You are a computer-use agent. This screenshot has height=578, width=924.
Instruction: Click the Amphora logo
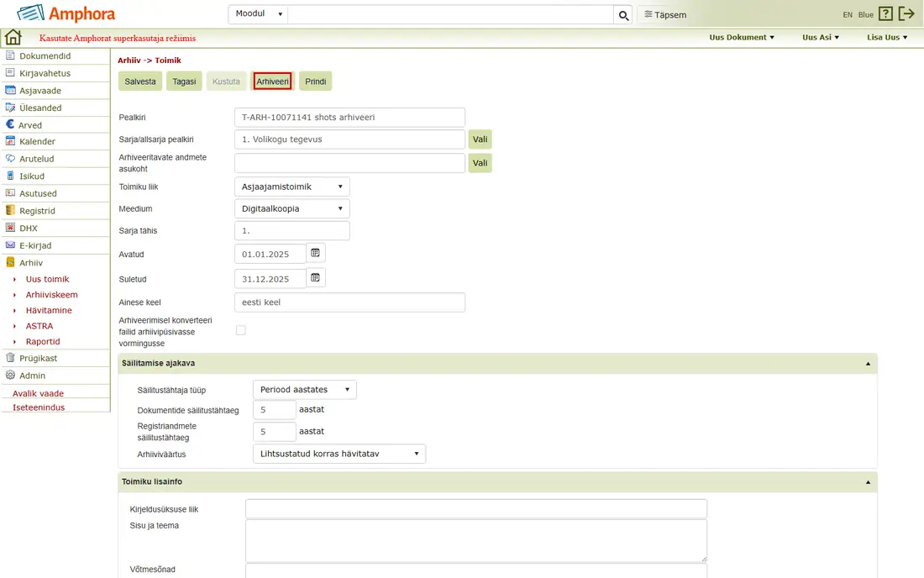[x=66, y=13]
